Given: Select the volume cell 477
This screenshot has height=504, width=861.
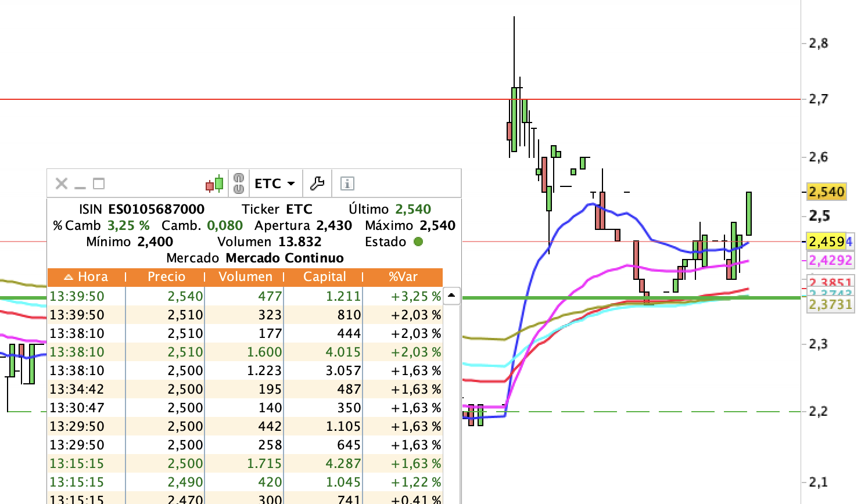Looking at the screenshot, I should (x=270, y=296).
